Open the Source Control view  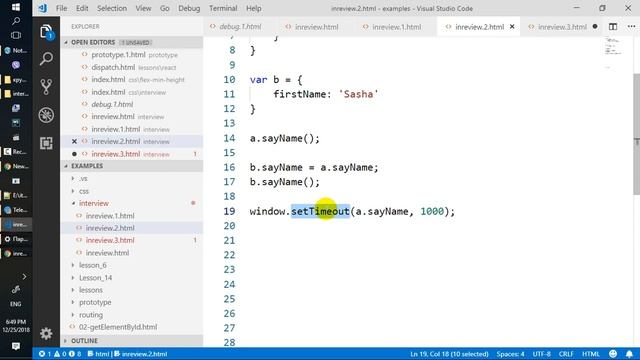point(46,87)
